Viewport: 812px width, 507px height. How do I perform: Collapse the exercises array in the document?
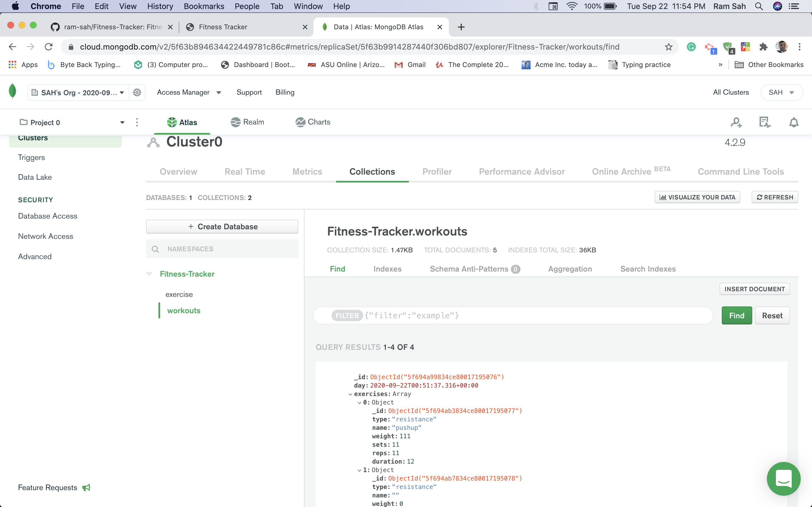[x=351, y=394]
